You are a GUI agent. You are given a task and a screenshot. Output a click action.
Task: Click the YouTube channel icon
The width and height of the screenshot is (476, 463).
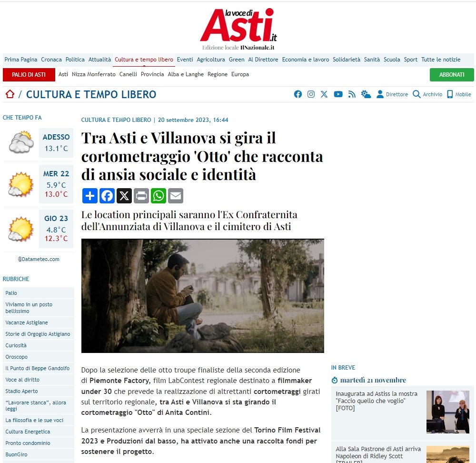[338, 94]
